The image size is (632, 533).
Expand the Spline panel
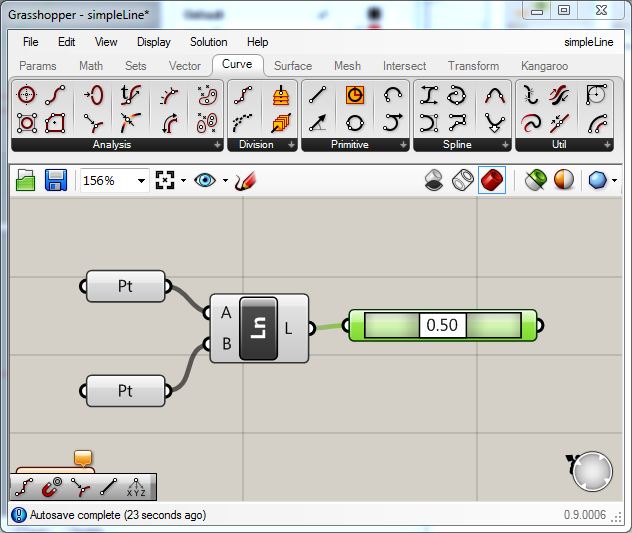[x=505, y=145]
